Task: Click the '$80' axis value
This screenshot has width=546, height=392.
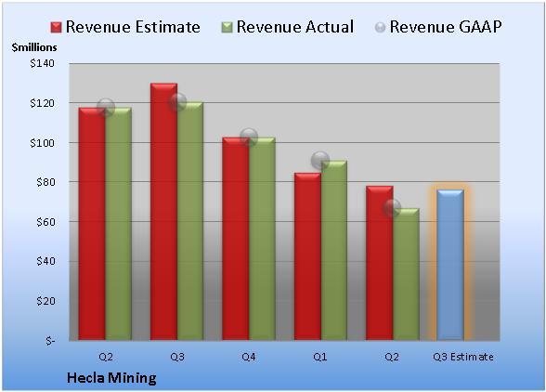Action: 45,182
